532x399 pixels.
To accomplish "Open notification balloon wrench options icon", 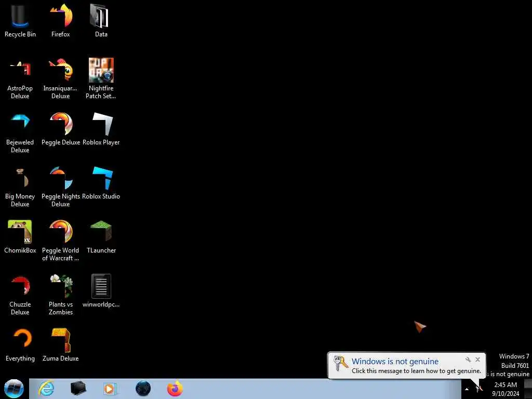I will [468, 360].
